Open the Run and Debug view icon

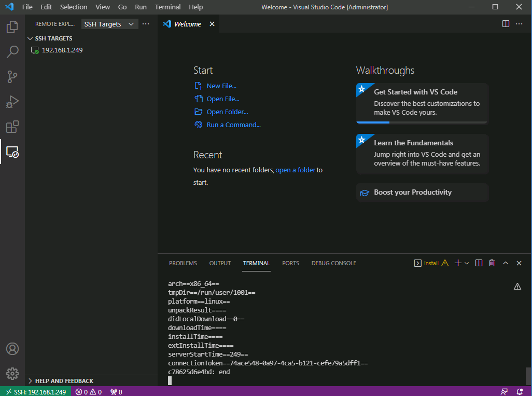click(12, 102)
